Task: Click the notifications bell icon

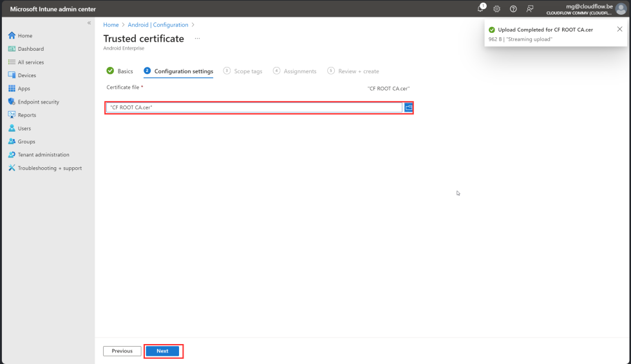Action: (x=480, y=9)
